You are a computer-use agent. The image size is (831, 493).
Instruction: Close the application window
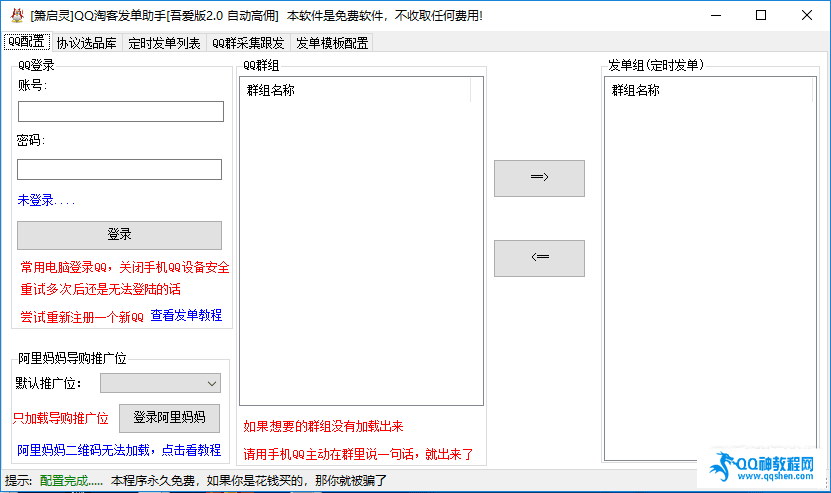click(x=807, y=15)
